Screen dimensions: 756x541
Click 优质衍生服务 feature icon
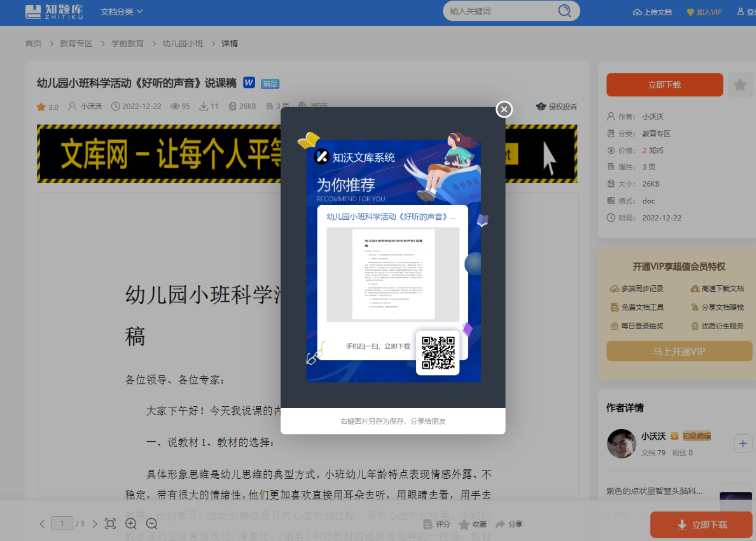[x=695, y=326]
